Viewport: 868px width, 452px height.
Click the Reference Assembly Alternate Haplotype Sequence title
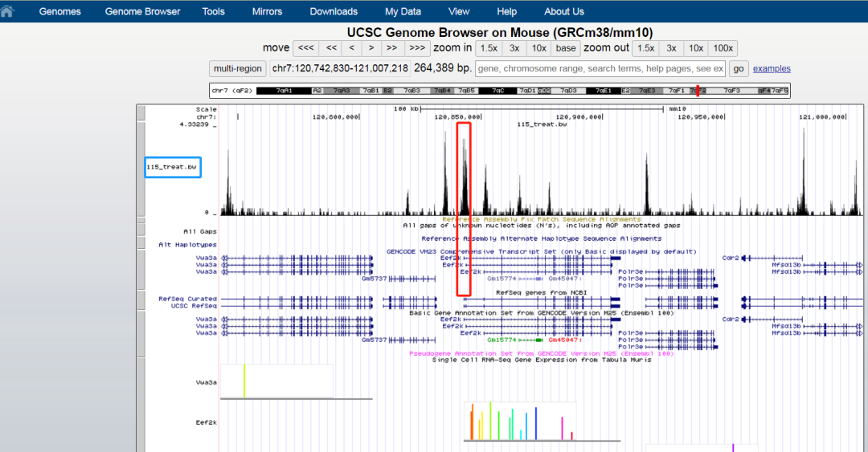point(542,238)
